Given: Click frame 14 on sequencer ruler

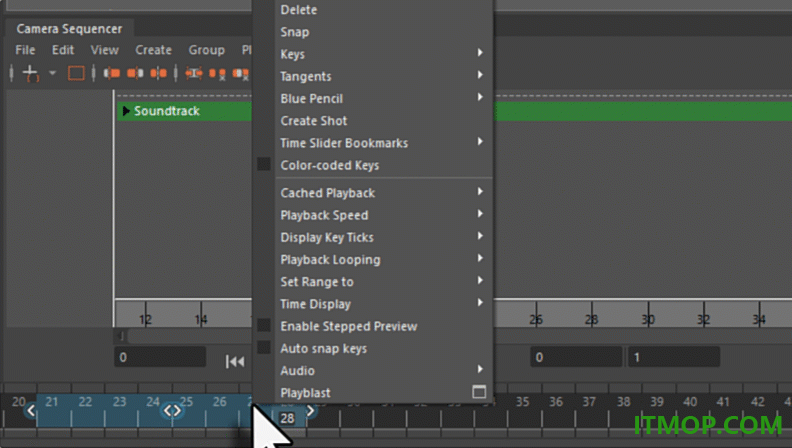Looking at the screenshot, I should [201, 319].
